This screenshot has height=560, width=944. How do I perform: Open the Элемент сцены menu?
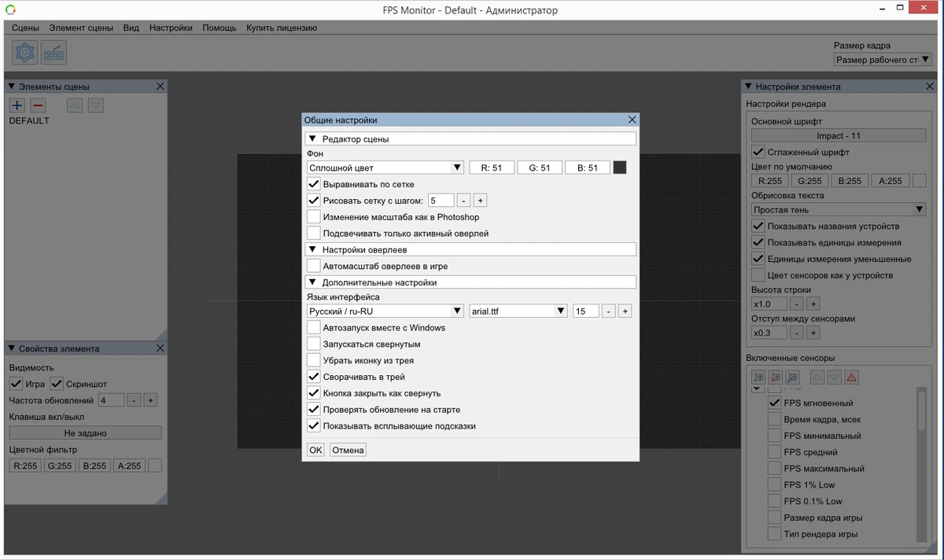coord(81,28)
